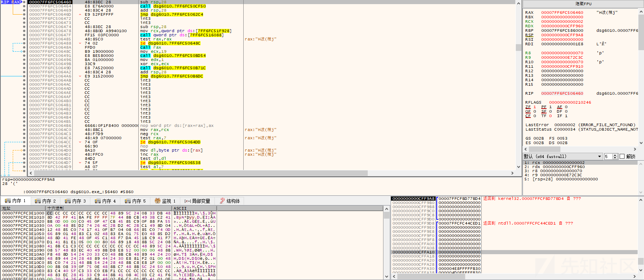Viewport: 644px width, 280px height.
Task: Toggle breakpoint dot beside address 00007FF6FC5064CC
Action: point(24,142)
